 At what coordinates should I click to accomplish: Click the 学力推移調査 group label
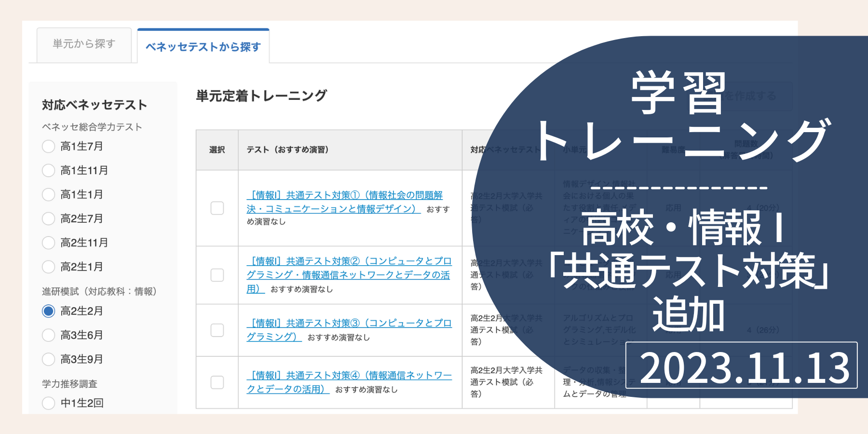[69, 384]
